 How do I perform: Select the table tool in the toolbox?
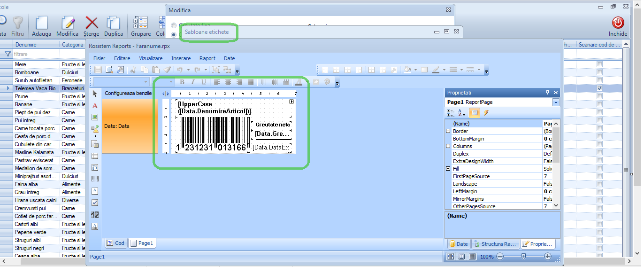pos(95,156)
